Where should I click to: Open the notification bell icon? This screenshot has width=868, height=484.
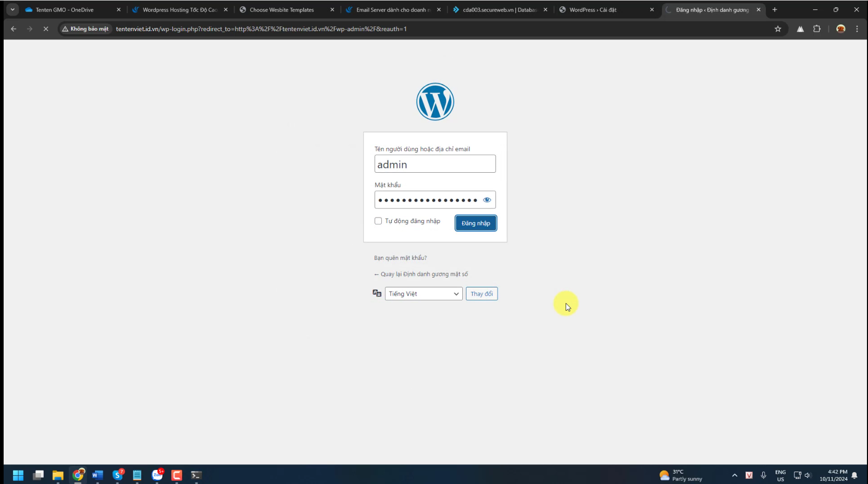point(855,475)
